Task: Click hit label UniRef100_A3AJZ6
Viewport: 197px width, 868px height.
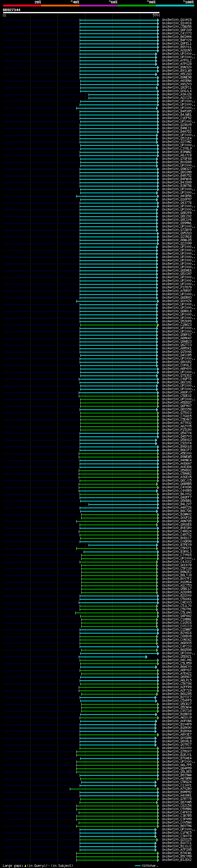Action: 177,94
